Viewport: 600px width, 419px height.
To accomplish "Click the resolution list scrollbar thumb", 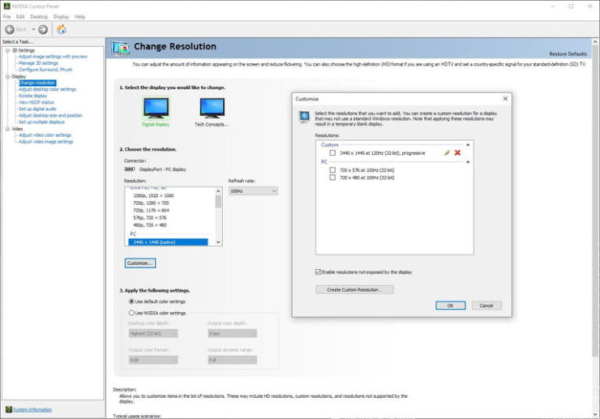I will tap(218, 201).
